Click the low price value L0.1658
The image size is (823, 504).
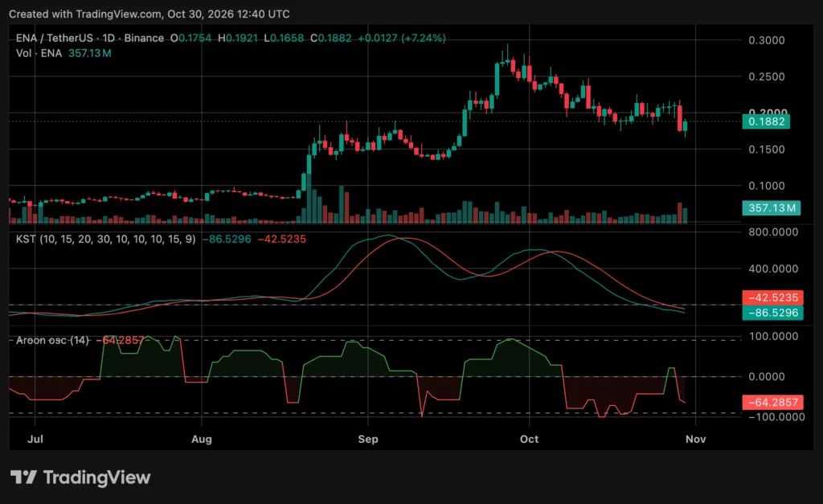(x=284, y=39)
